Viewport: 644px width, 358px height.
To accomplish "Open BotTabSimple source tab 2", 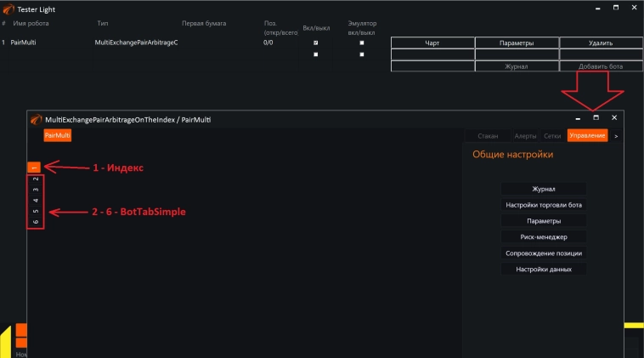I will [35, 180].
